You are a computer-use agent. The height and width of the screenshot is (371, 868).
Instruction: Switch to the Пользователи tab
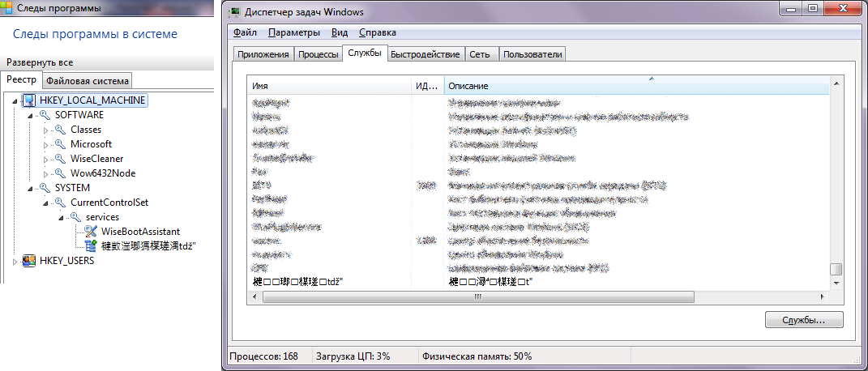pos(533,54)
